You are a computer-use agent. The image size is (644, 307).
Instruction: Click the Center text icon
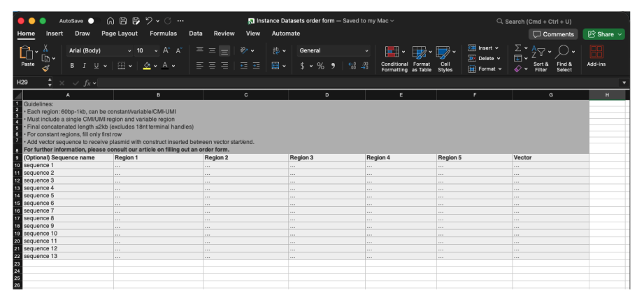pyautogui.click(x=212, y=66)
